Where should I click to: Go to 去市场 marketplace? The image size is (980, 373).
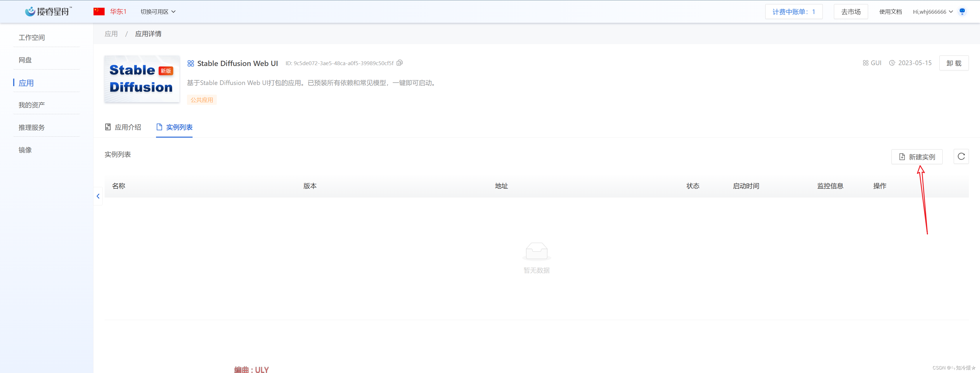click(851, 12)
